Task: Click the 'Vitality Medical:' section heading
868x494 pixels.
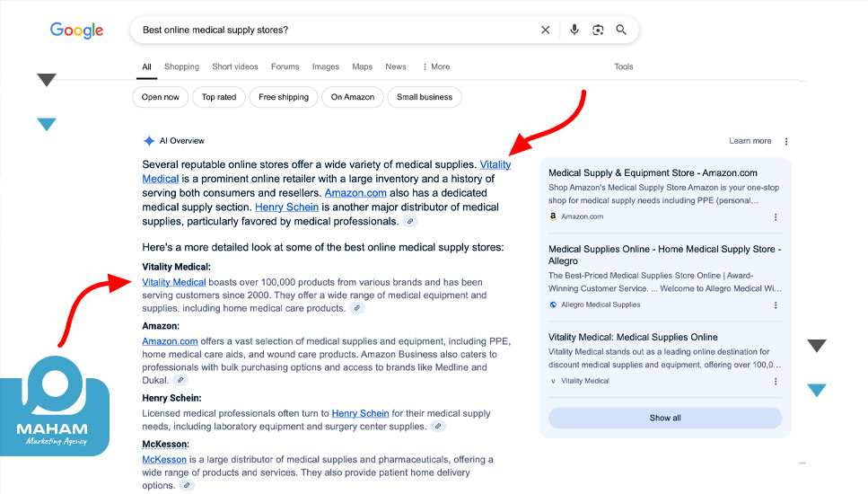Action: coord(176,267)
